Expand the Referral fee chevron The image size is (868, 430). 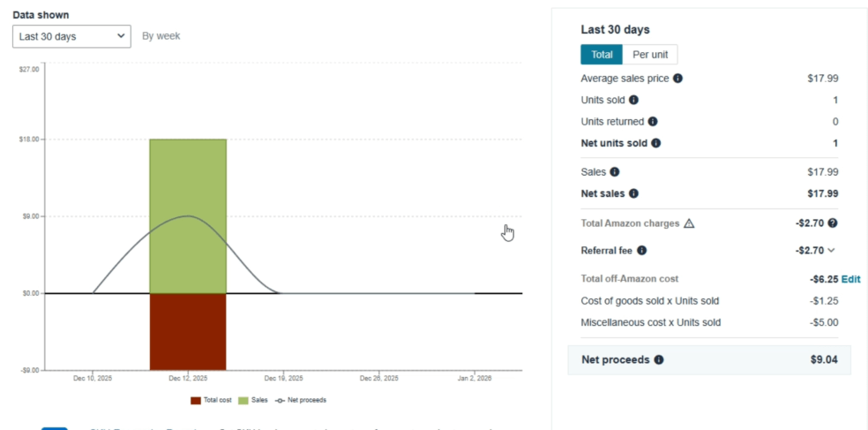point(832,251)
